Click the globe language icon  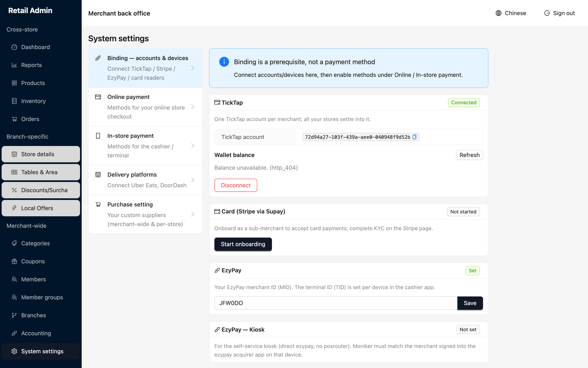(499, 13)
